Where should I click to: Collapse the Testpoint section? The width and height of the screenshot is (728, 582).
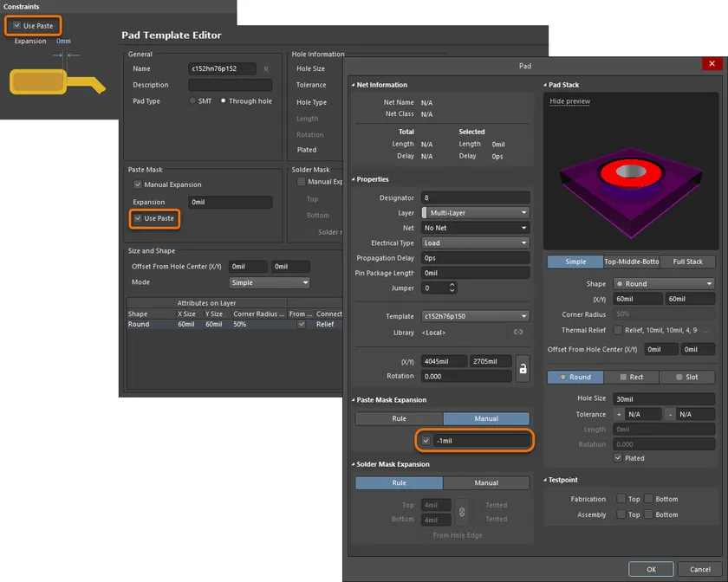545,480
